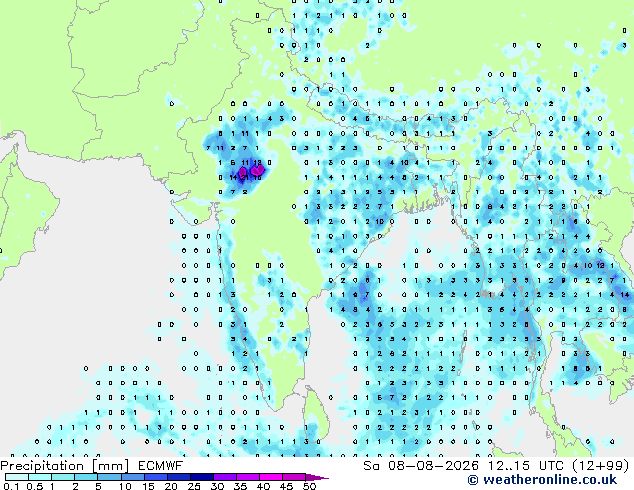The height and width of the screenshot is (490, 634).
Task: Click the '40' legend scale label
Action: (x=263, y=486)
